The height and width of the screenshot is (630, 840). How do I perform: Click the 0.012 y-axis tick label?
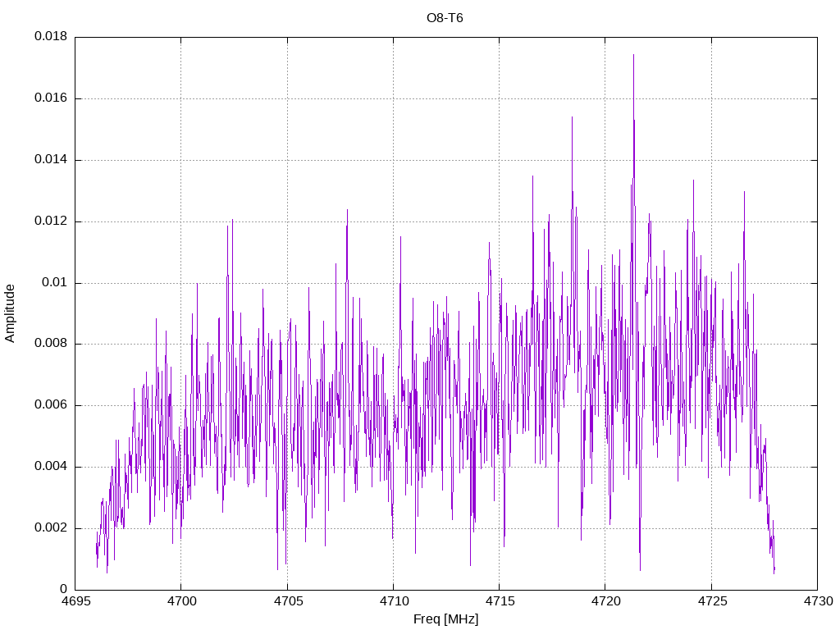[x=51, y=221]
